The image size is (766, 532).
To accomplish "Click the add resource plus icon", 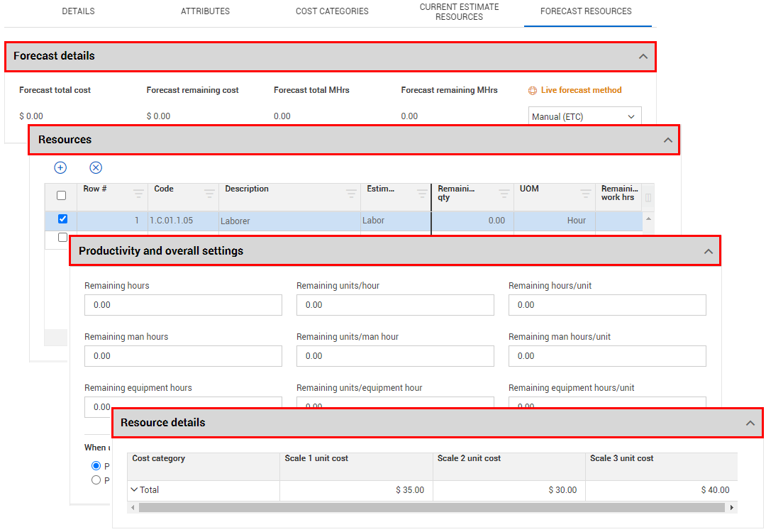I will pyautogui.click(x=60, y=167).
